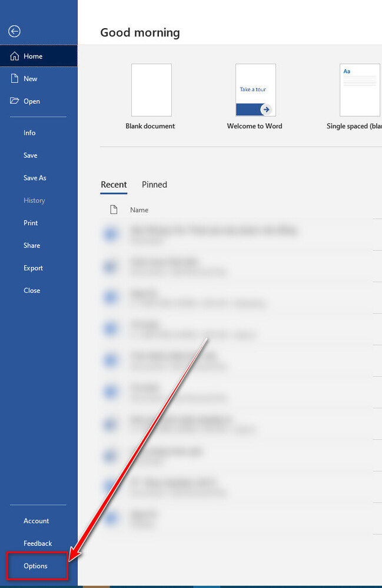
Task: Open the Welcome to Word template
Action: [x=255, y=90]
